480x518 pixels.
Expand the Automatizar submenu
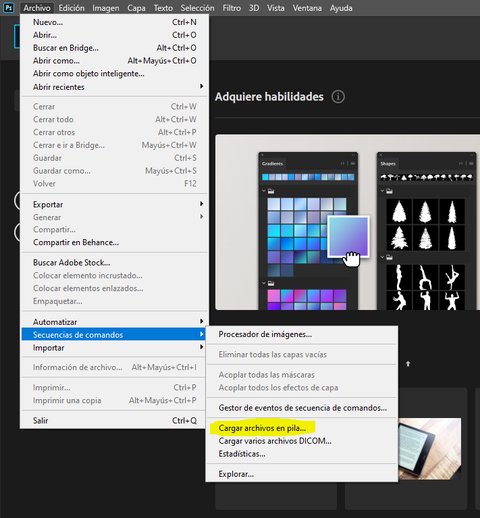pos(114,322)
